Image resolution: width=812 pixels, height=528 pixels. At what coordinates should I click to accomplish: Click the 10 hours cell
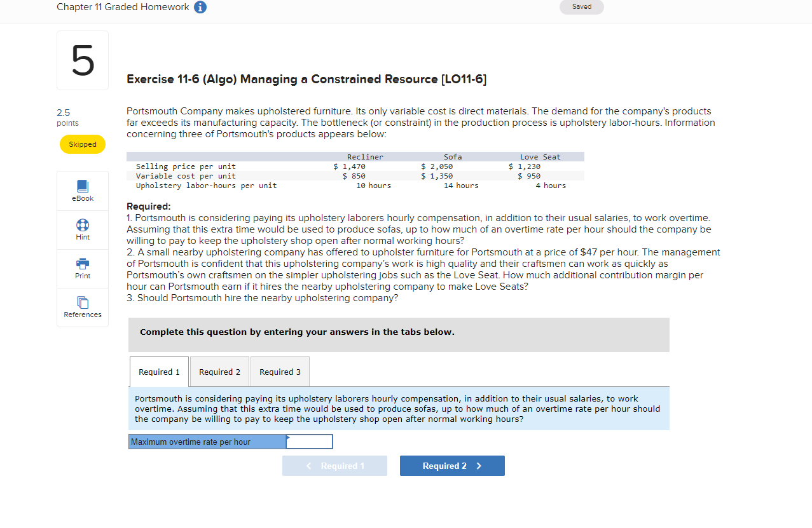pos(373,186)
